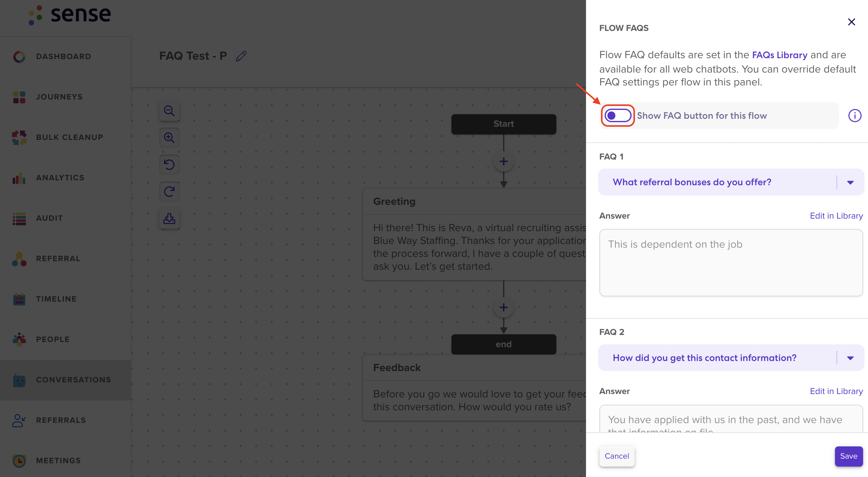Expand the FAQ 2 question dropdown arrow
This screenshot has width=868, height=477.
click(x=850, y=358)
